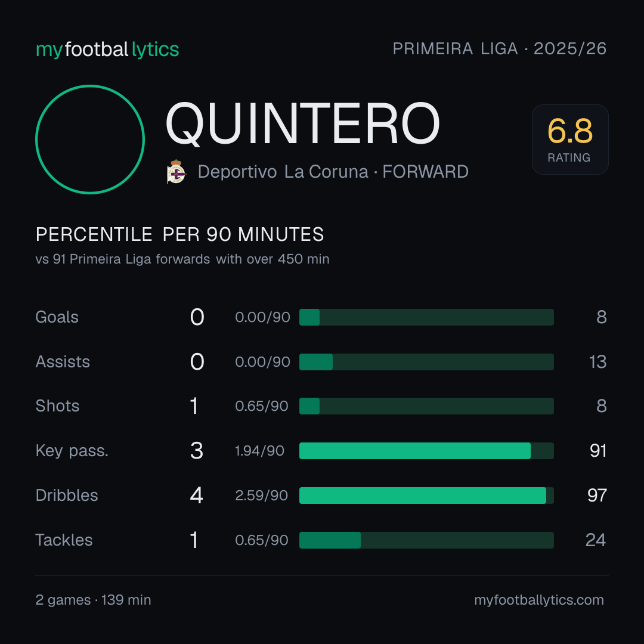
Task: Click the myfootballytics logo
Action: 107,49
